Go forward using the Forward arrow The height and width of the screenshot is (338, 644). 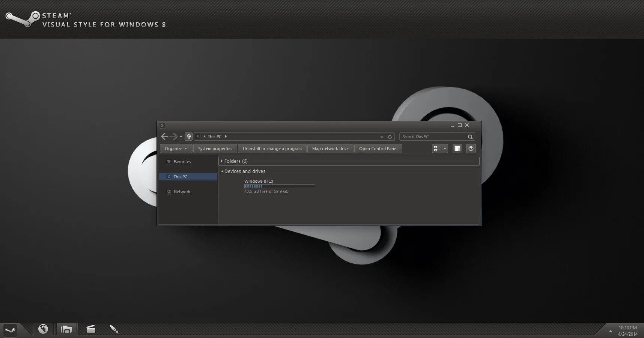point(174,137)
